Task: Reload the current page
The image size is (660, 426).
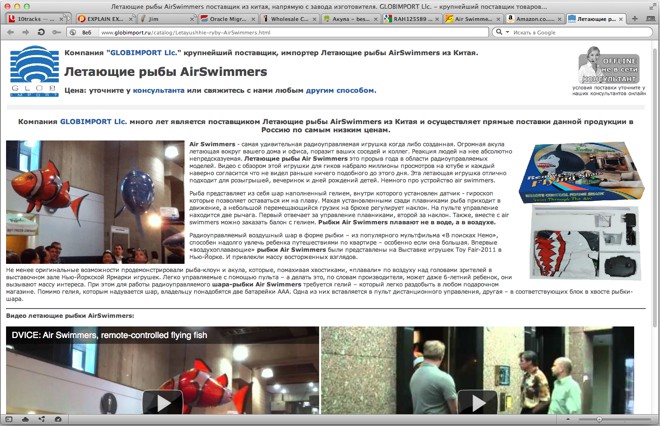Action: (x=41, y=32)
